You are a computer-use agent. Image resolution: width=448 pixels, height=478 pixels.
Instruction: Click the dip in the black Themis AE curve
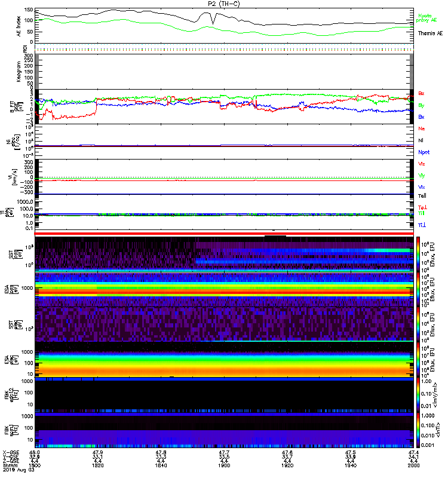(213, 23)
